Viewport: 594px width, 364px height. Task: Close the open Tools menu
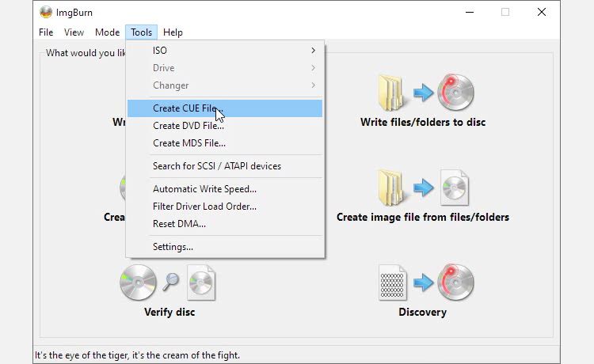point(141,32)
